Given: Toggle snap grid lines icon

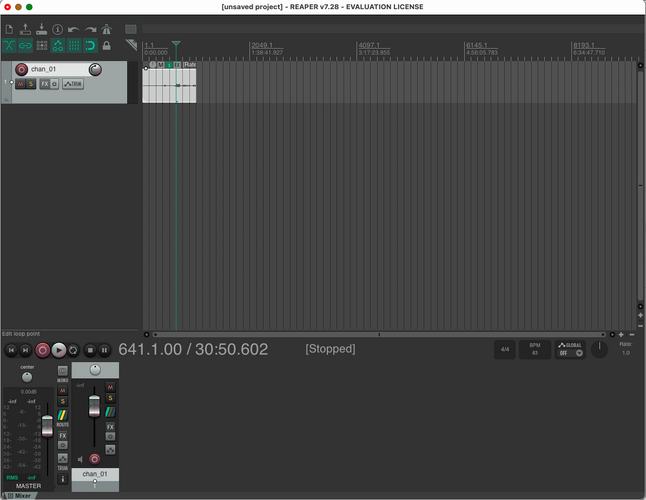Looking at the screenshot, I should (x=74, y=45).
